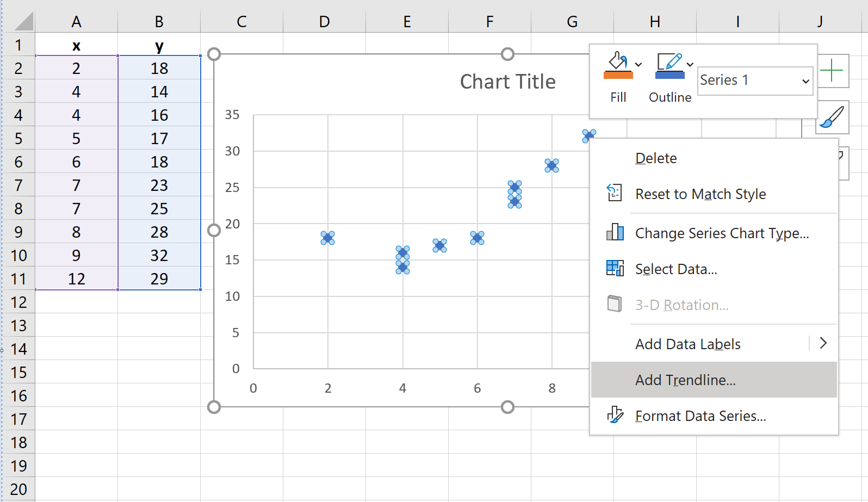The width and height of the screenshot is (868, 502).
Task: Click the horizontal axis label 4
Action: pos(402,388)
